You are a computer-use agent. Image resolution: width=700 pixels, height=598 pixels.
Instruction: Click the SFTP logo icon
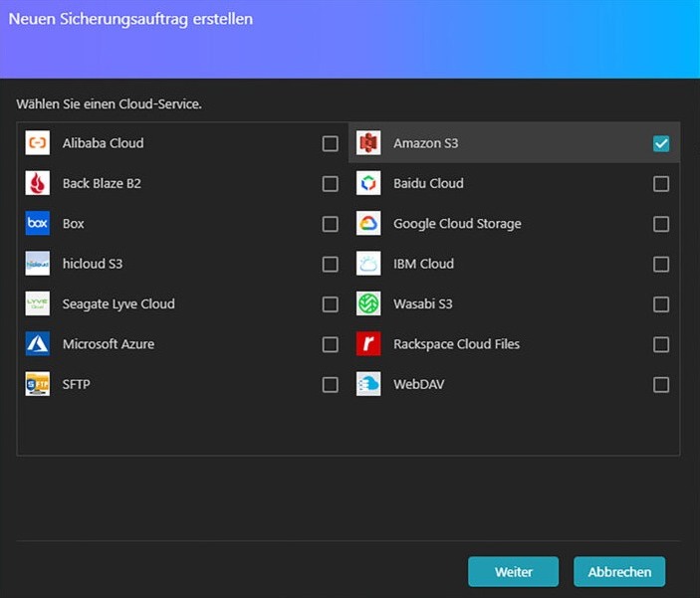point(38,384)
